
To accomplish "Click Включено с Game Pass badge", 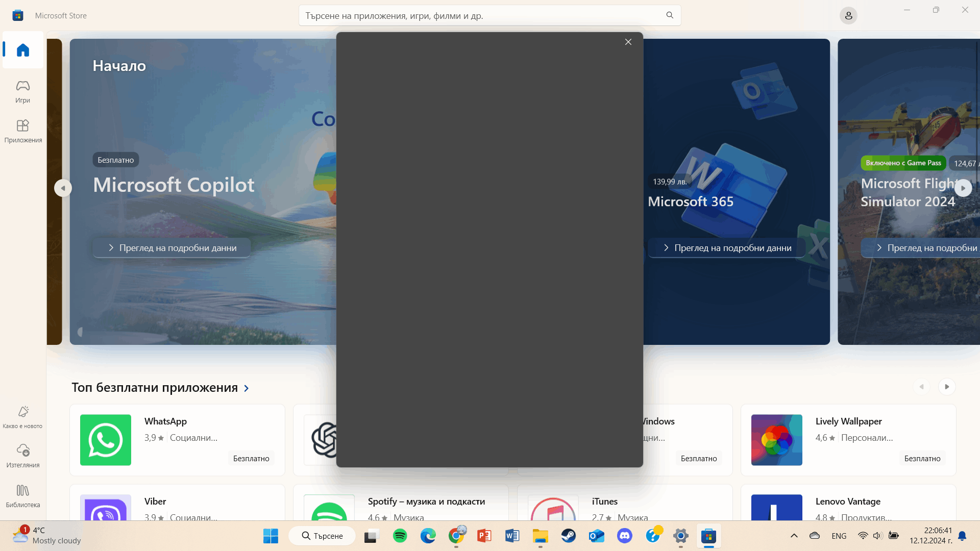I will tap(903, 163).
